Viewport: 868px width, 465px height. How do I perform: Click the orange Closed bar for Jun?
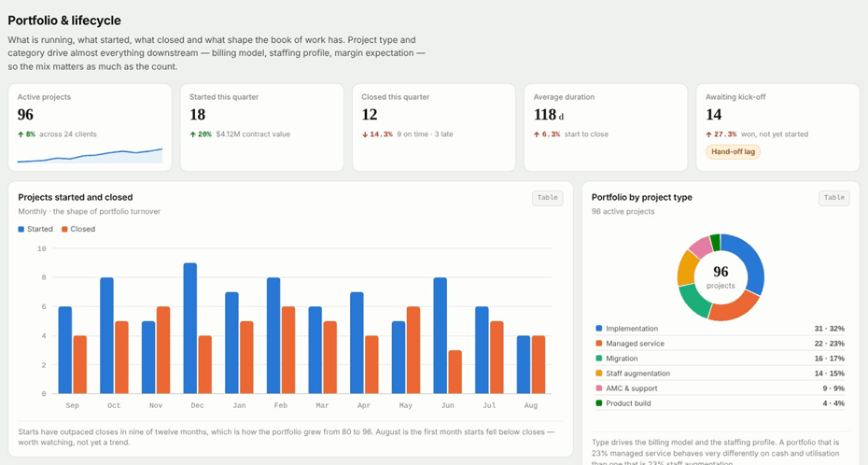click(x=455, y=372)
